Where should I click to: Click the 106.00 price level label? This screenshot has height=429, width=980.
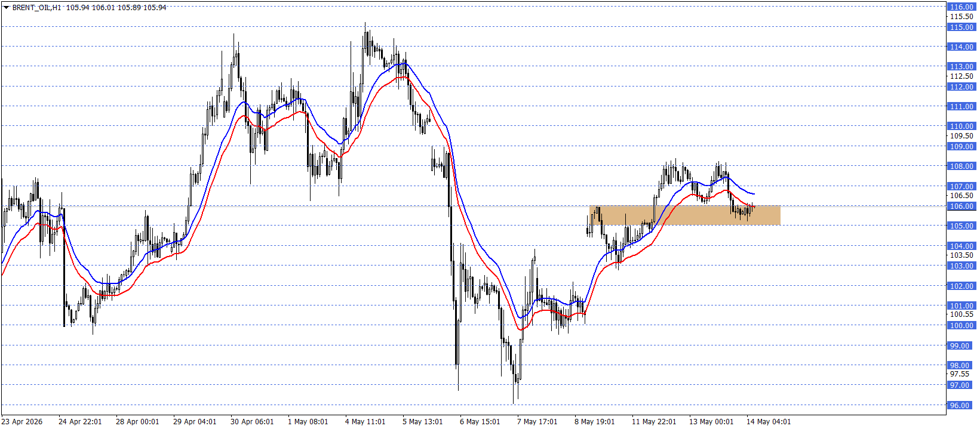pyautogui.click(x=961, y=206)
